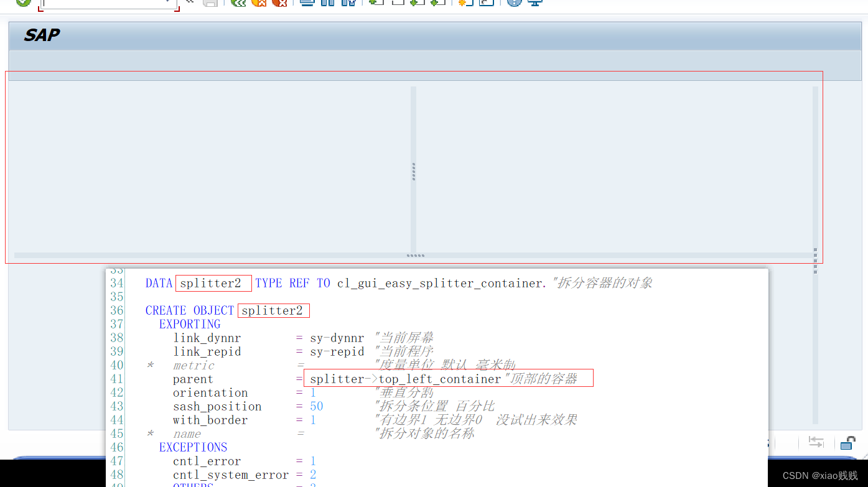Screen dimensions: 868x487
Task: Click 'splitter->top_left_container' parent value
Action: pyautogui.click(x=406, y=379)
